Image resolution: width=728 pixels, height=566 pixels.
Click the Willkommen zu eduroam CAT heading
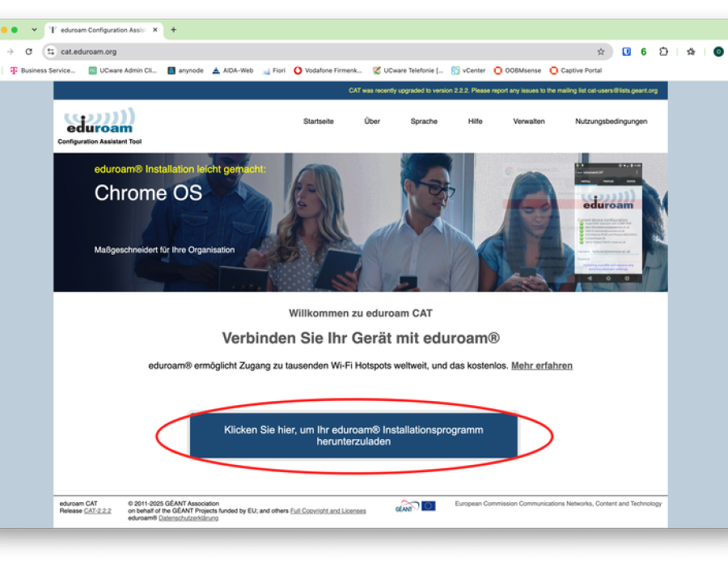click(360, 313)
